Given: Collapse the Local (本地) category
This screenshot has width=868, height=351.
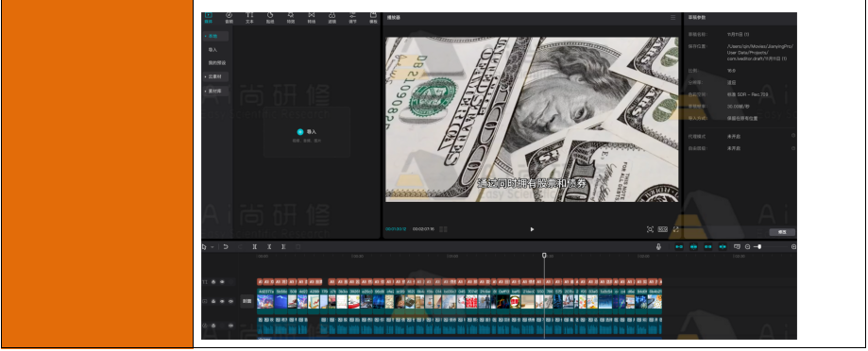Looking at the screenshot, I should click(x=215, y=36).
